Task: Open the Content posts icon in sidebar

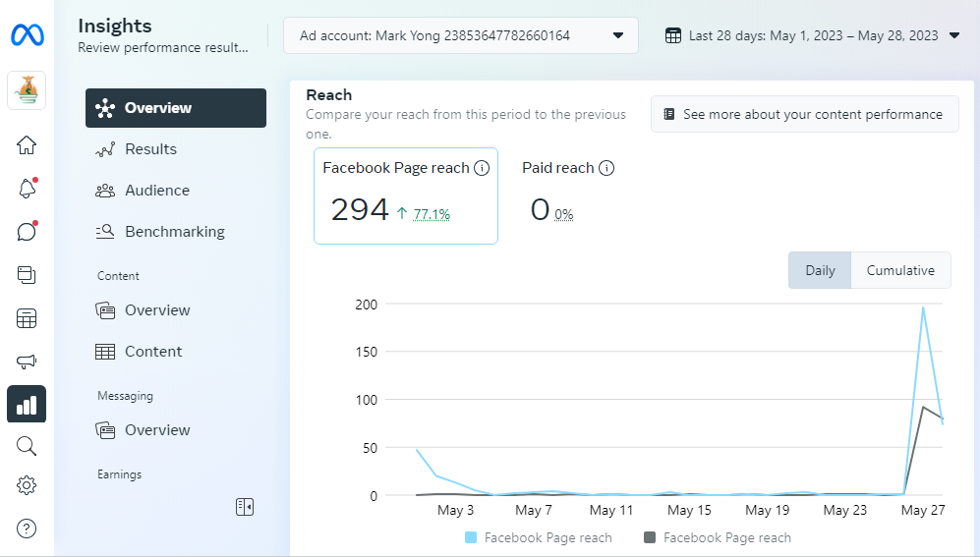Action: coord(27,275)
